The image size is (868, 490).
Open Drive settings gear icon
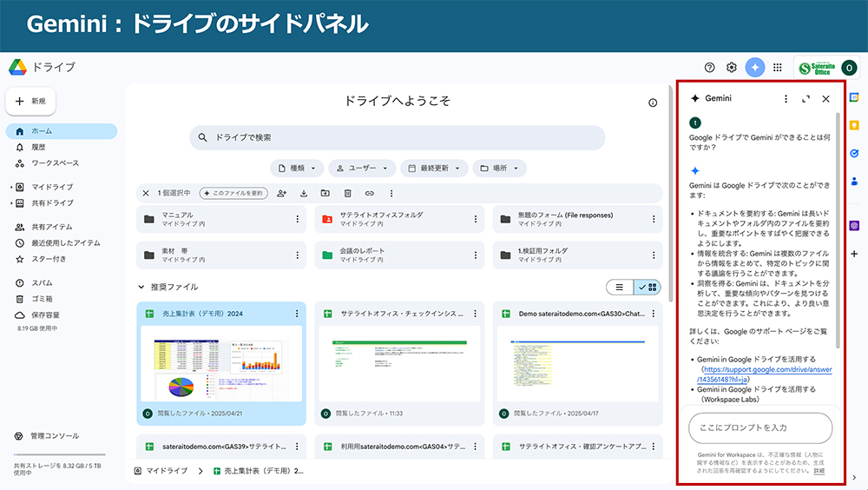pos(731,67)
